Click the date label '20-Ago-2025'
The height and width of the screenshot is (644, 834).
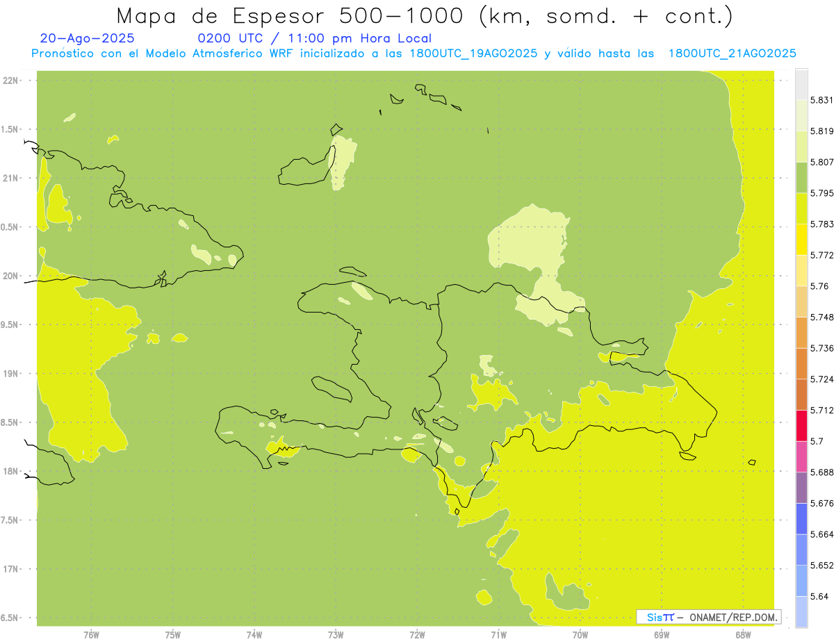pos(88,38)
